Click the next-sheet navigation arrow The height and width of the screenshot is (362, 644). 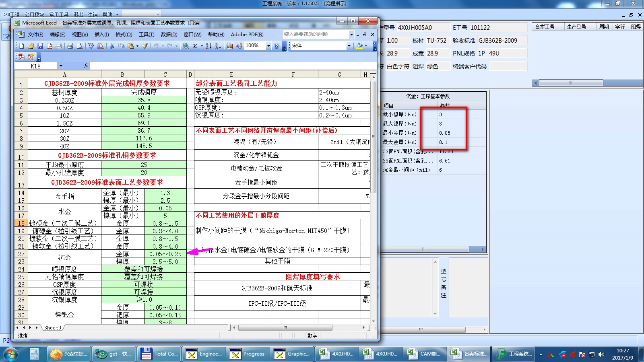pyautogui.click(x=30, y=328)
